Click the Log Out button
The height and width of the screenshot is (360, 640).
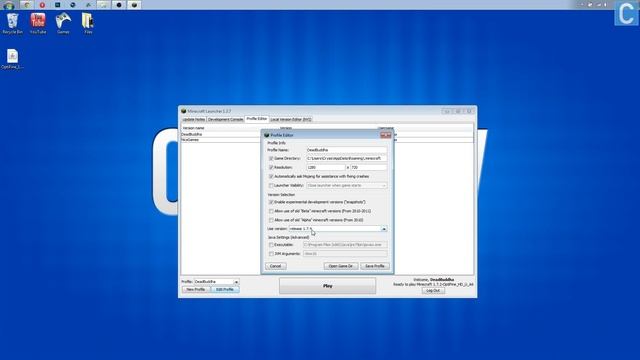coord(433,291)
